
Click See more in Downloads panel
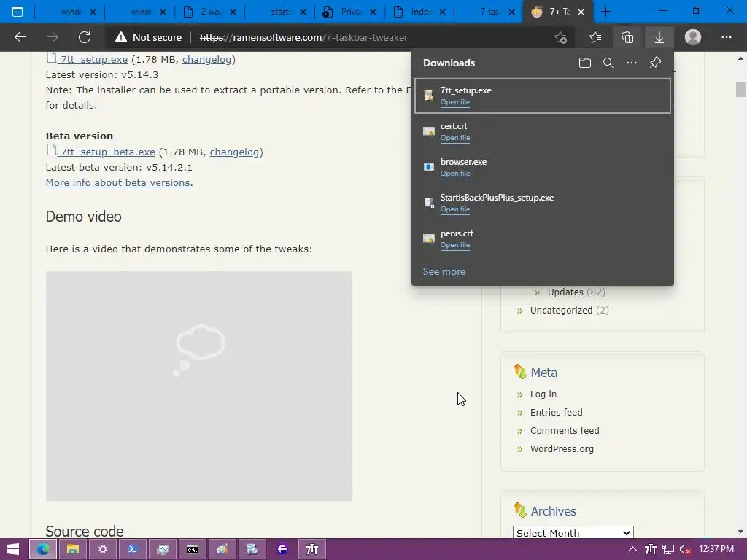[x=444, y=271]
